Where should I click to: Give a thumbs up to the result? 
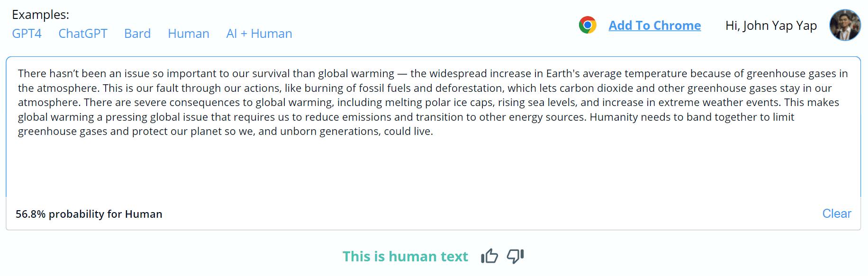pyautogui.click(x=489, y=256)
